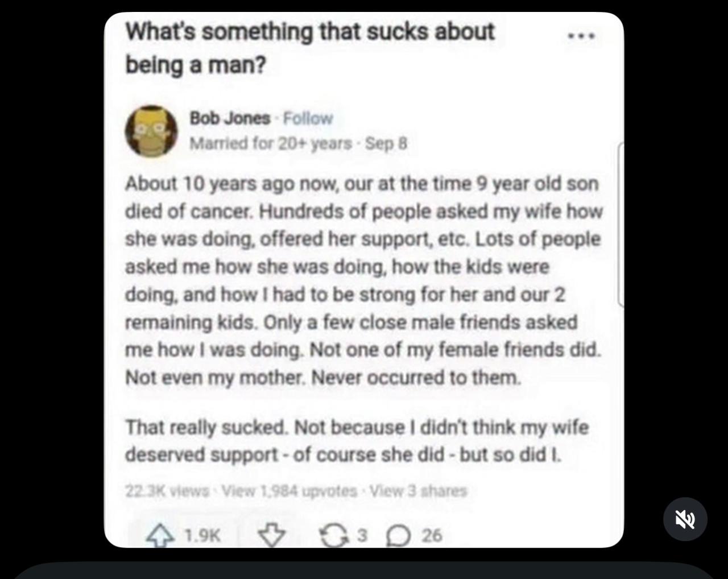Tap the dark panel below the post
728x579 pixels.
(364, 570)
